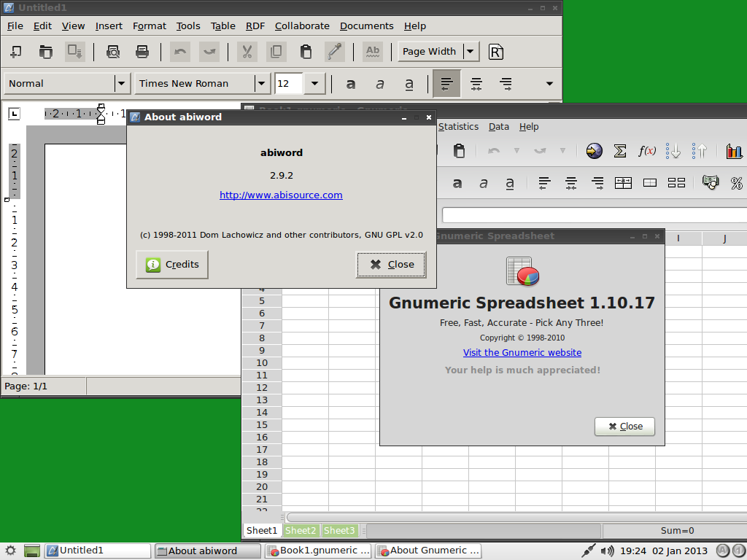Click Book1.gnumeric taskbar button
Screen dimensions: 747x560
320,551
